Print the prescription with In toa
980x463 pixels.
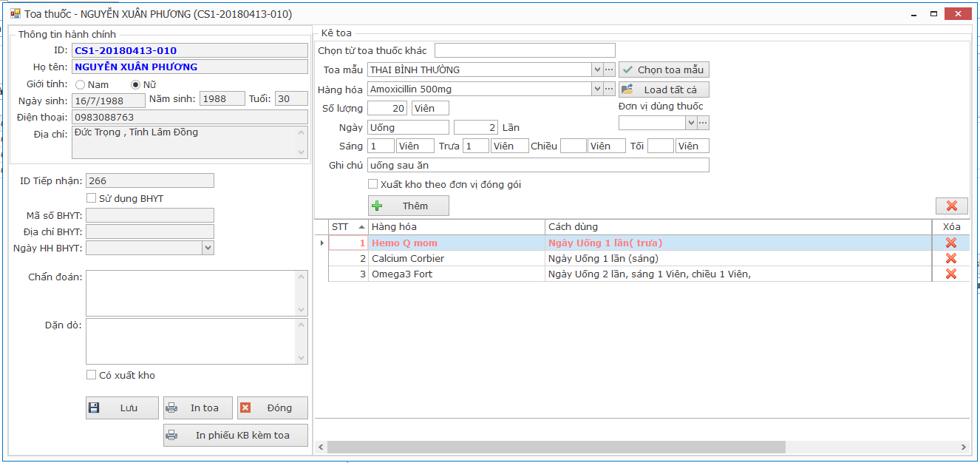198,408
